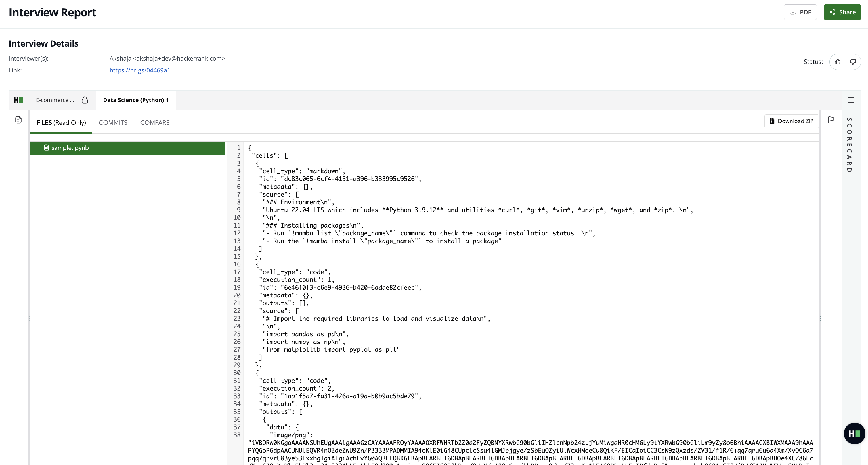Screen dimensions: 868x465
Task: Click the flag icon beside the Scorecard panel
Action: [x=831, y=120]
